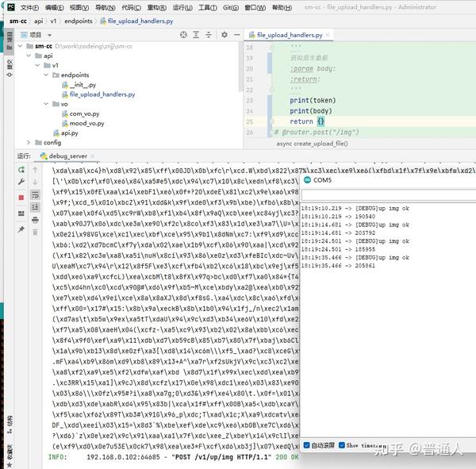
Task: Open the 帮助(H) menu
Action: tap(282, 8)
